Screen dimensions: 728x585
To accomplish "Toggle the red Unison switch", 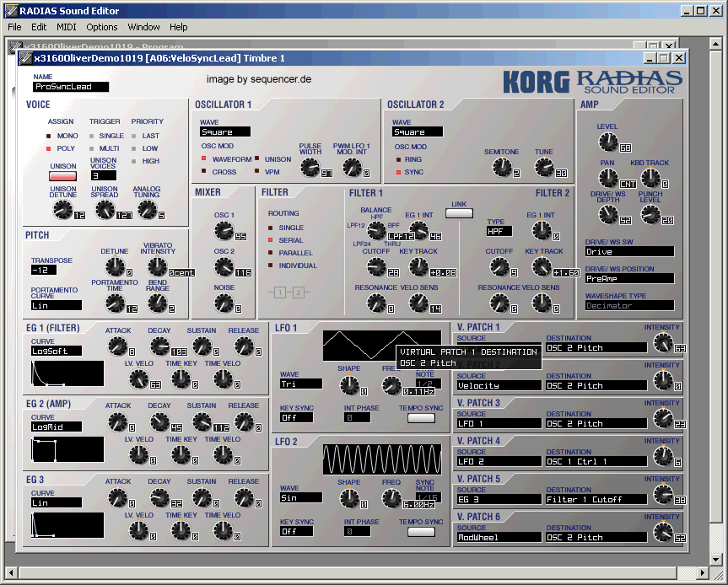I will coord(62,176).
